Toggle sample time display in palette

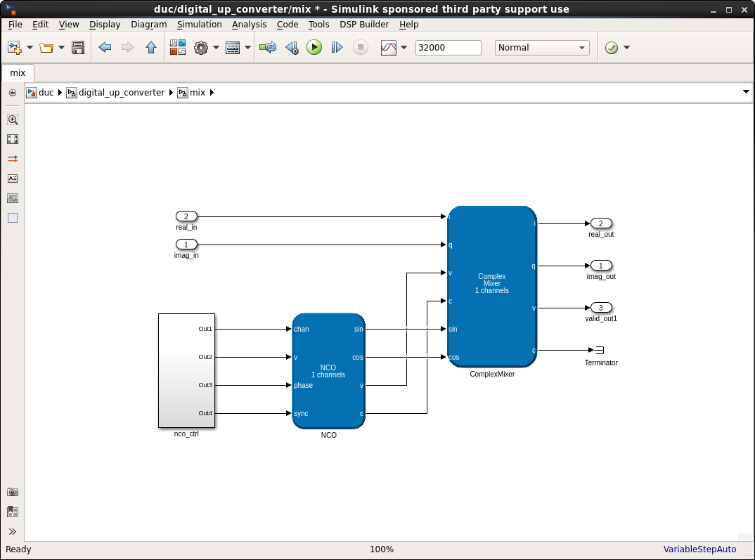(x=13, y=159)
